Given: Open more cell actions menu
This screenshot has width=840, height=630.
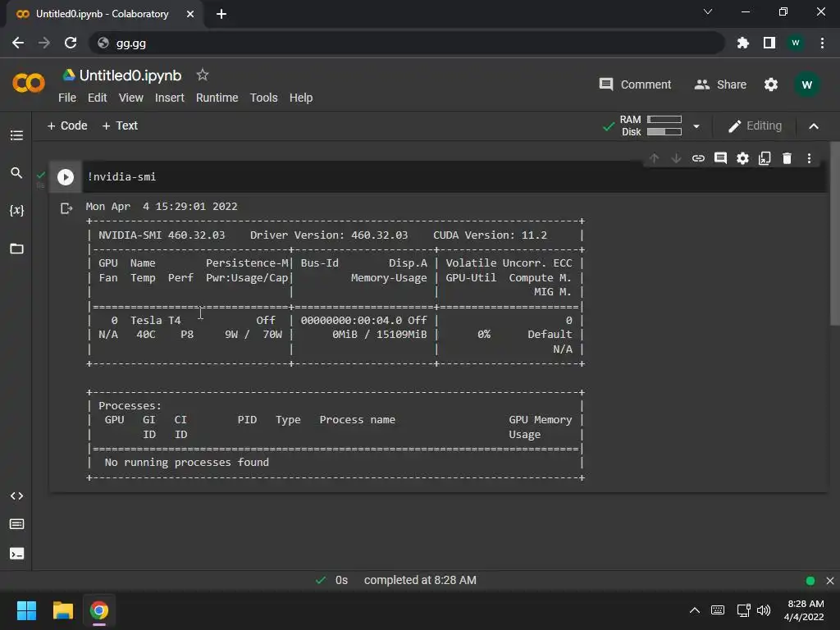Looking at the screenshot, I should click(809, 158).
